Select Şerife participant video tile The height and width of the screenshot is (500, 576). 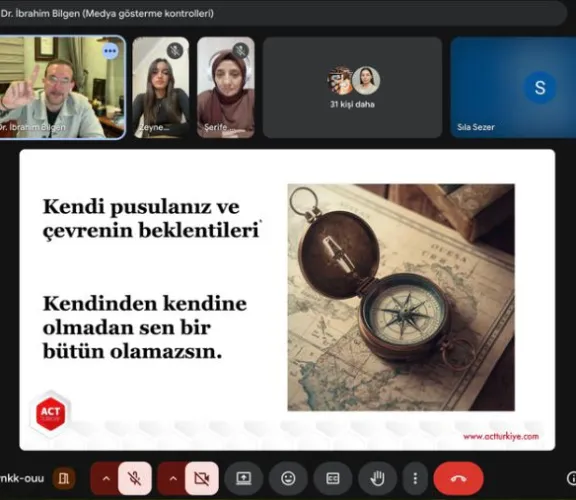(x=226, y=87)
